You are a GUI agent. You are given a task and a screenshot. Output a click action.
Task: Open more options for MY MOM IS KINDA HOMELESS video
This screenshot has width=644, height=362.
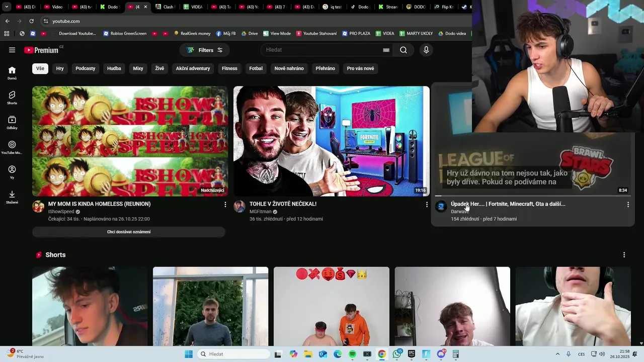coord(225,205)
